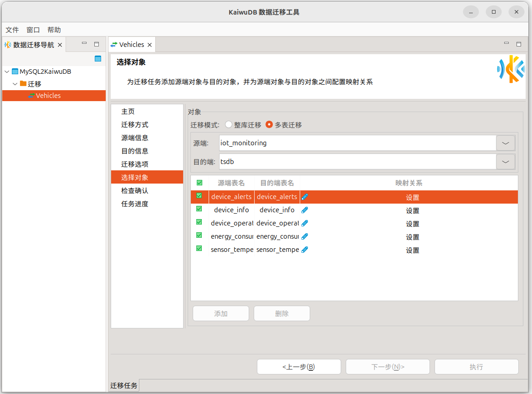Collapse the MySQL2KaiwuDB tree node

(7, 72)
